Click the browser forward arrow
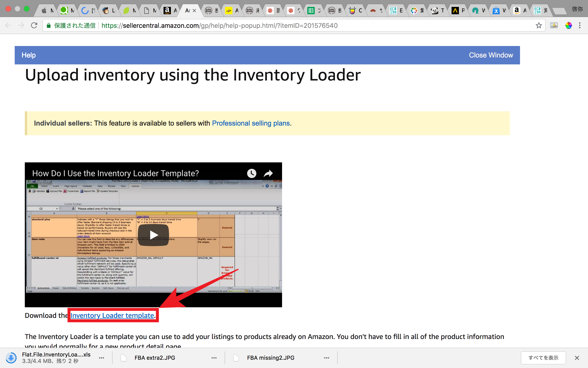Screen dimensions: 588x368 [21, 25]
